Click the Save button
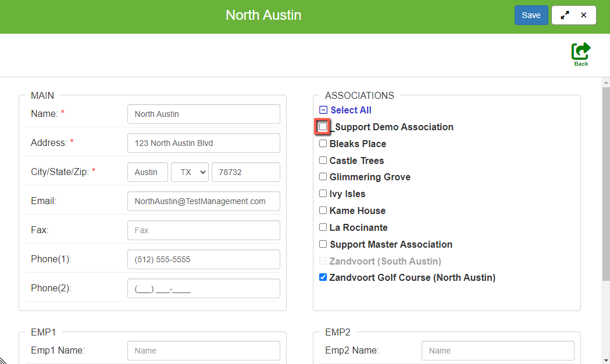 [x=531, y=15]
